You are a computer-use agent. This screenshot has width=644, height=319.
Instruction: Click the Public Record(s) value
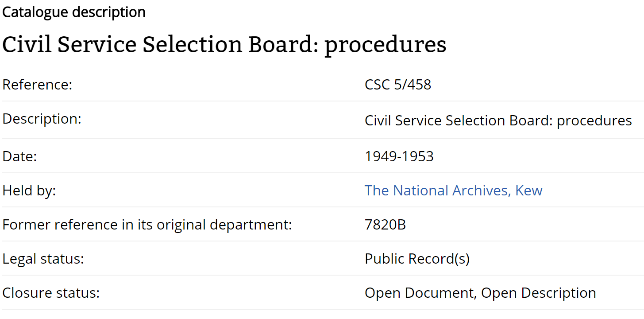point(417,259)
